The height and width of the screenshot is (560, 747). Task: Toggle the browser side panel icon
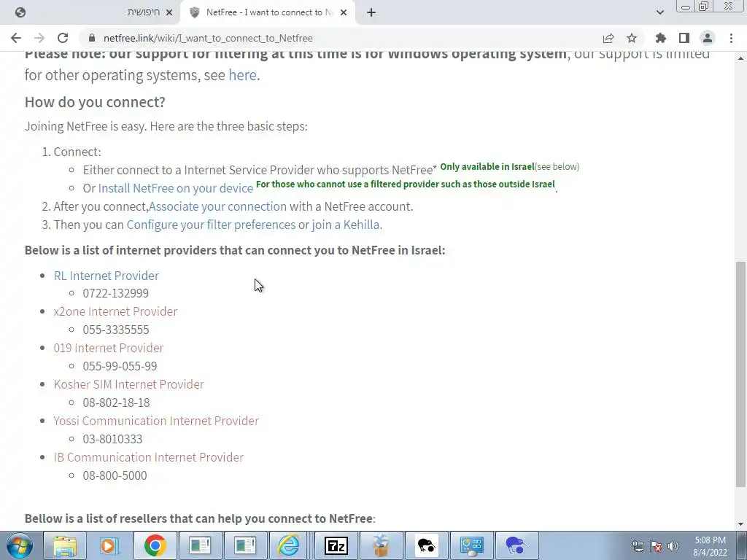coord(684,38)
